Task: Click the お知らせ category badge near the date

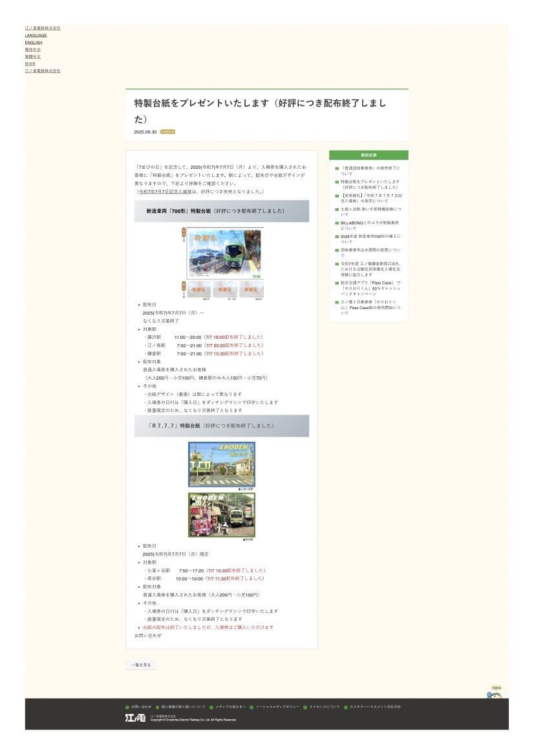Action: (169, 131)
